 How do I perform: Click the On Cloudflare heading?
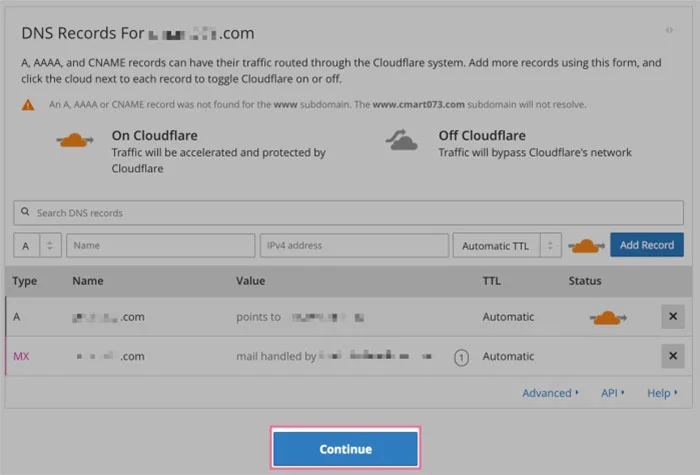point(154,135)
